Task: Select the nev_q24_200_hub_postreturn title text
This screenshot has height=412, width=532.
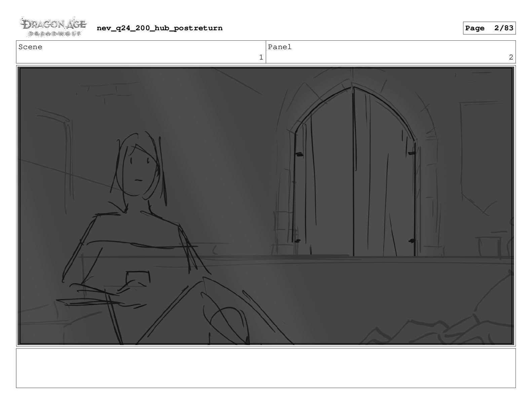Action: [159, 28]
